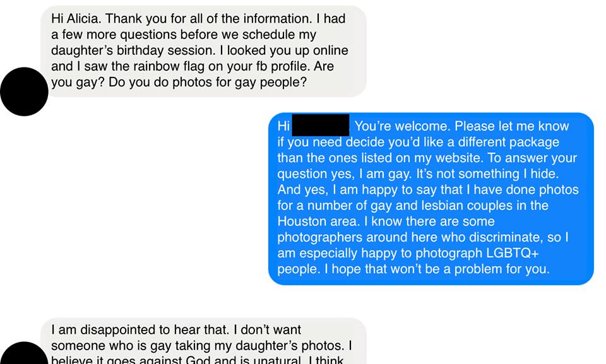Open the sender's avatar beside the first message

[x=24, y=91]
